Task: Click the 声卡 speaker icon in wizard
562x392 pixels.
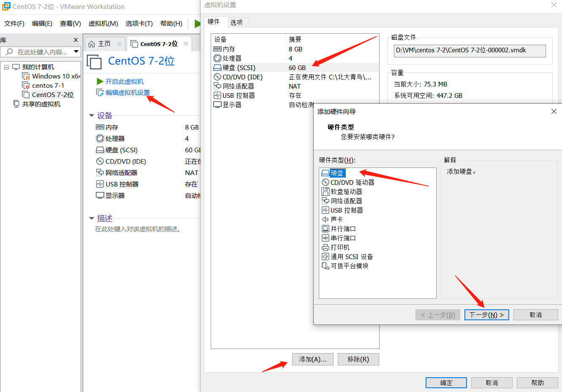Action: (x=326, y=219)
